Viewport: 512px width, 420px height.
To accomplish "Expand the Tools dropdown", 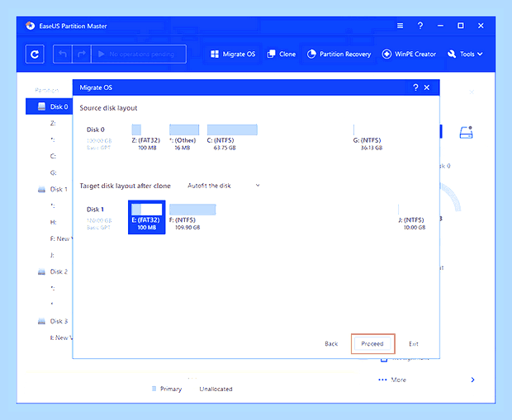I will (465, 54).
